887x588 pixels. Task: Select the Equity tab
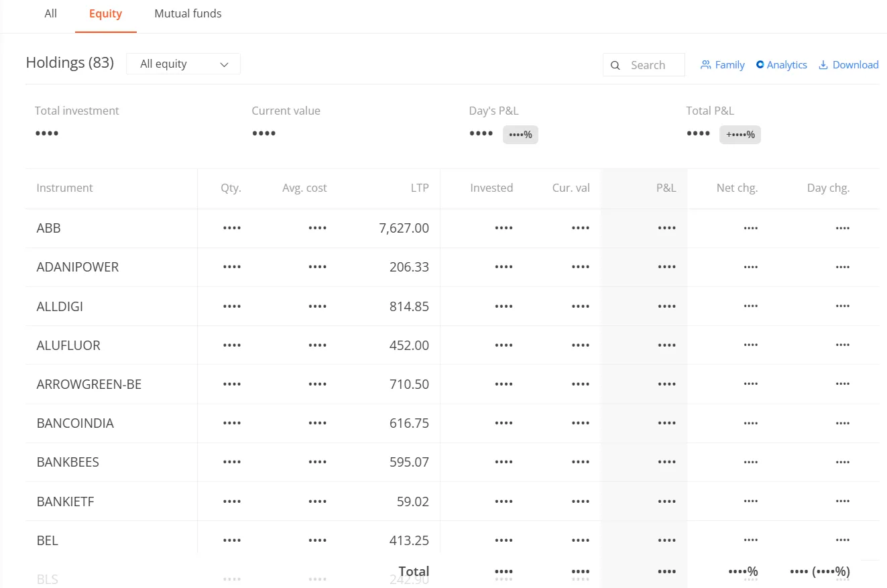105,13
